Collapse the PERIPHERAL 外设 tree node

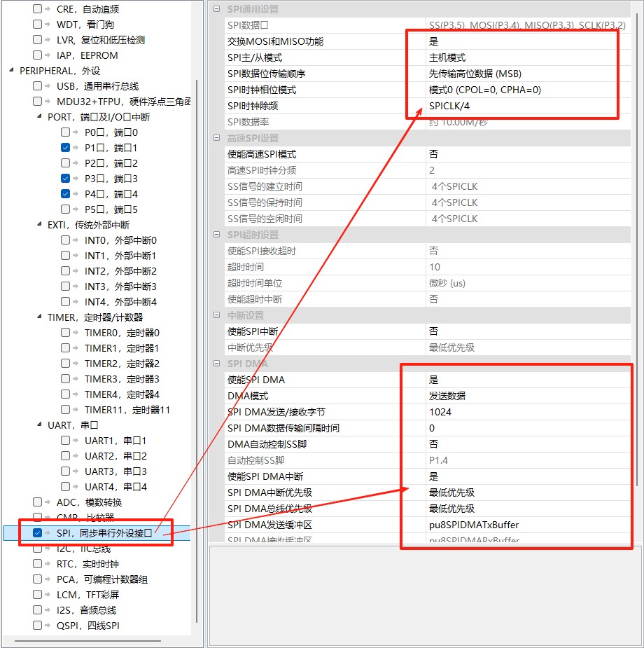click(x=12, y=70)
